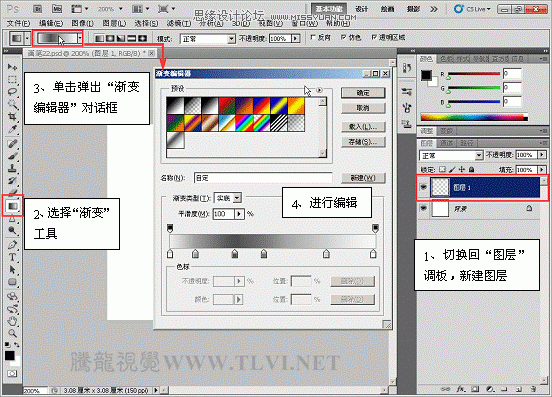This screenshot has height=397, width=552.
Task: Toggle lock all padlock icon
Action: [471, 169]
